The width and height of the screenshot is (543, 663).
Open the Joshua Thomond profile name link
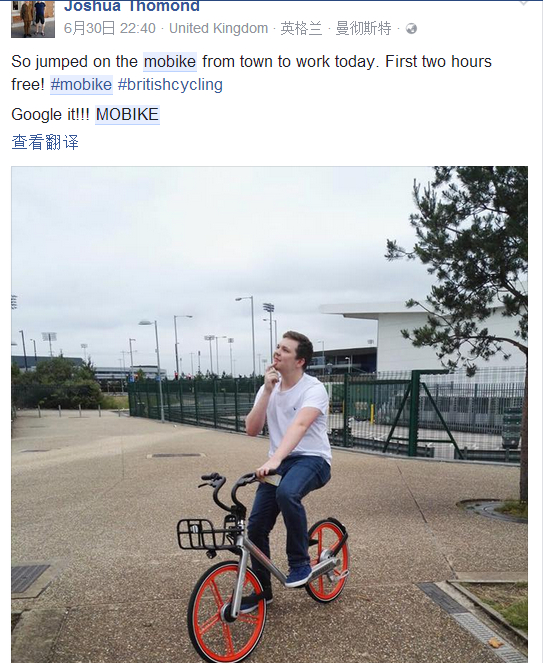tap(132, 6)
